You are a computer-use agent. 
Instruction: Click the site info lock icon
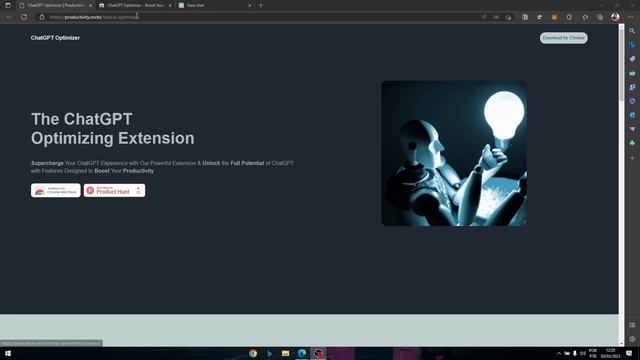pyautogui.click(x=42, y=17)
